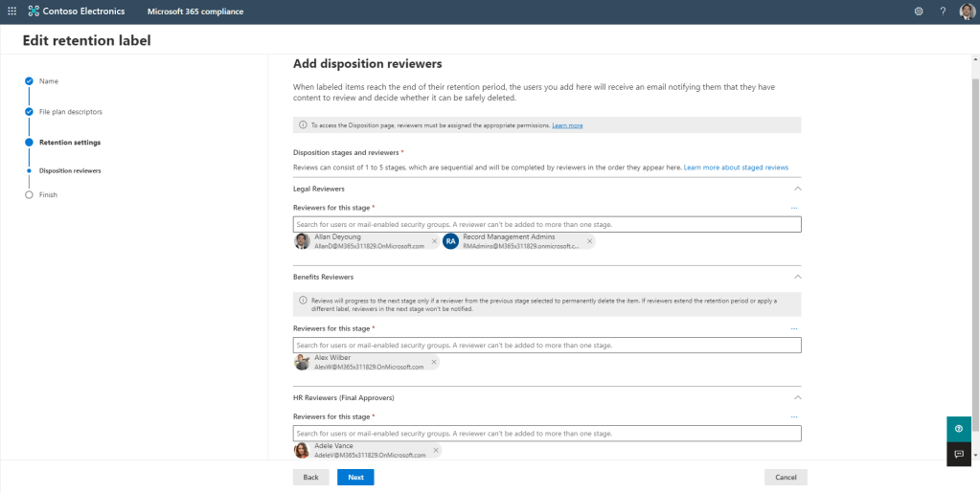Click the Next button

coord(355,477)
